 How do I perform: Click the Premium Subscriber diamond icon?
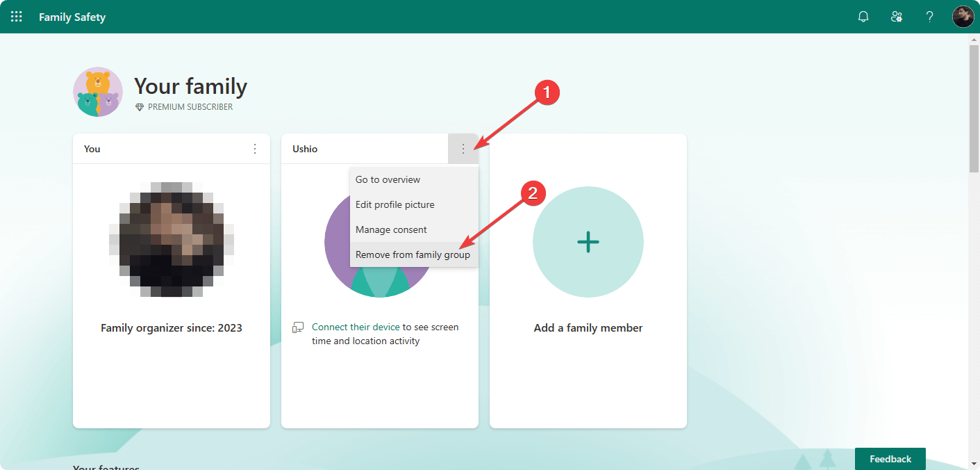pyautogui.click(x=140, y=107)
